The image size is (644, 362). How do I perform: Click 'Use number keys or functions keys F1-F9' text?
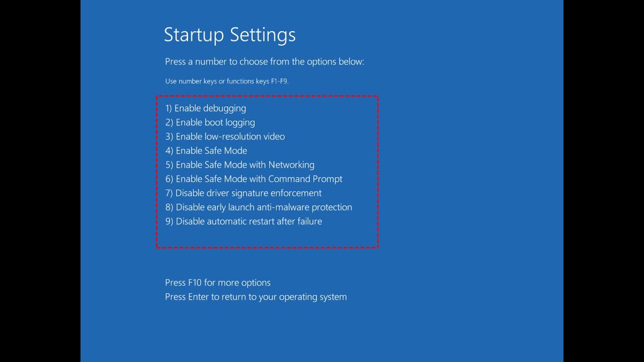(226, 81)
